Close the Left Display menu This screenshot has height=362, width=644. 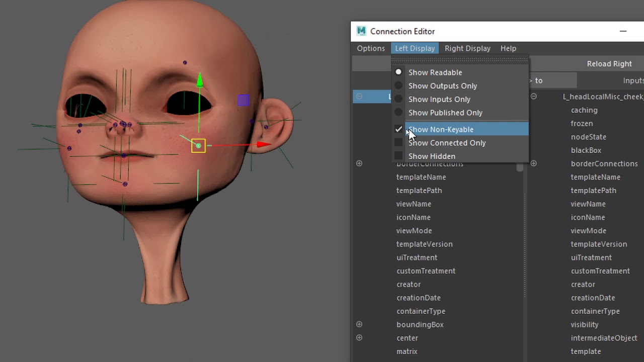[x=415, y=48]
